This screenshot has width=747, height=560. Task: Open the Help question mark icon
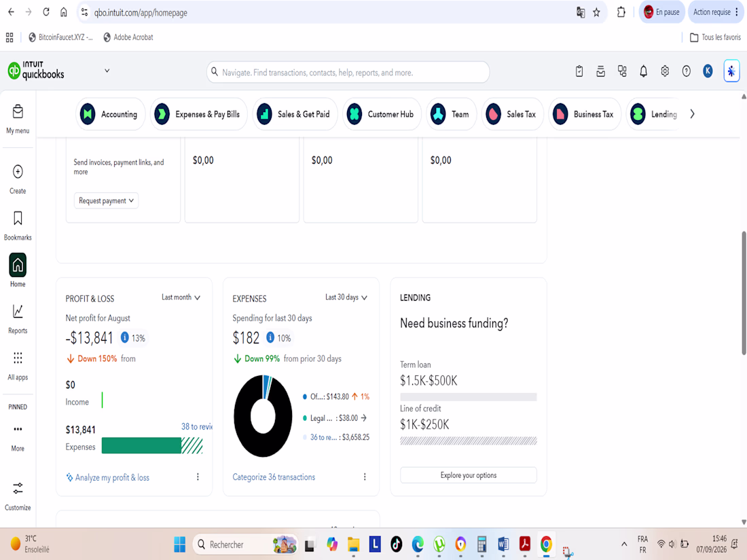(x=686, y=71)
